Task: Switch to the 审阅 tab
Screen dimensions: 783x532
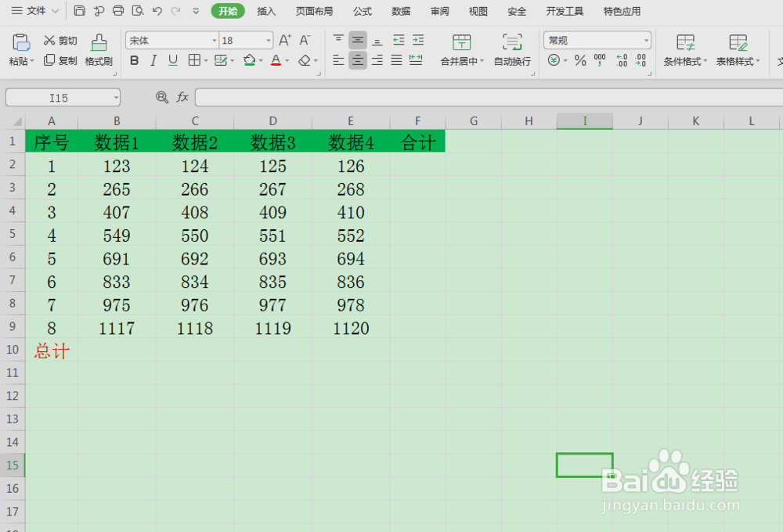Action: click(x=439, y=11)
